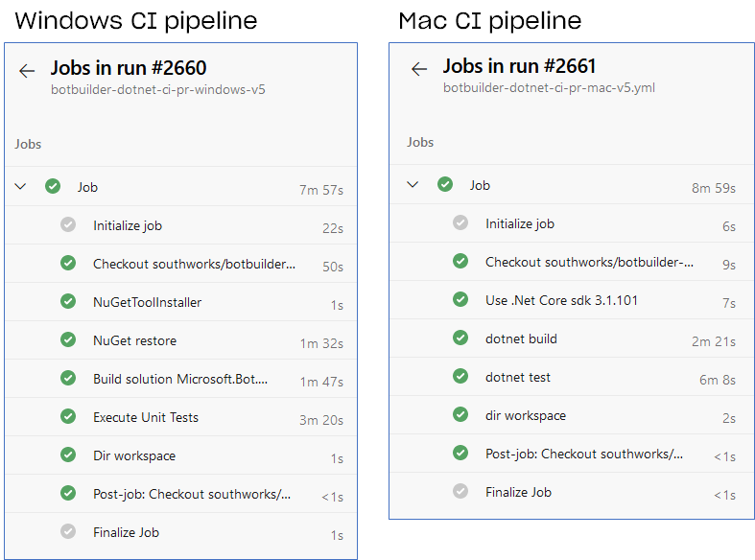Click gray status icon of Mac Finalize Job
This screenshot has width=755, height=560.
[x=460, y=491]
